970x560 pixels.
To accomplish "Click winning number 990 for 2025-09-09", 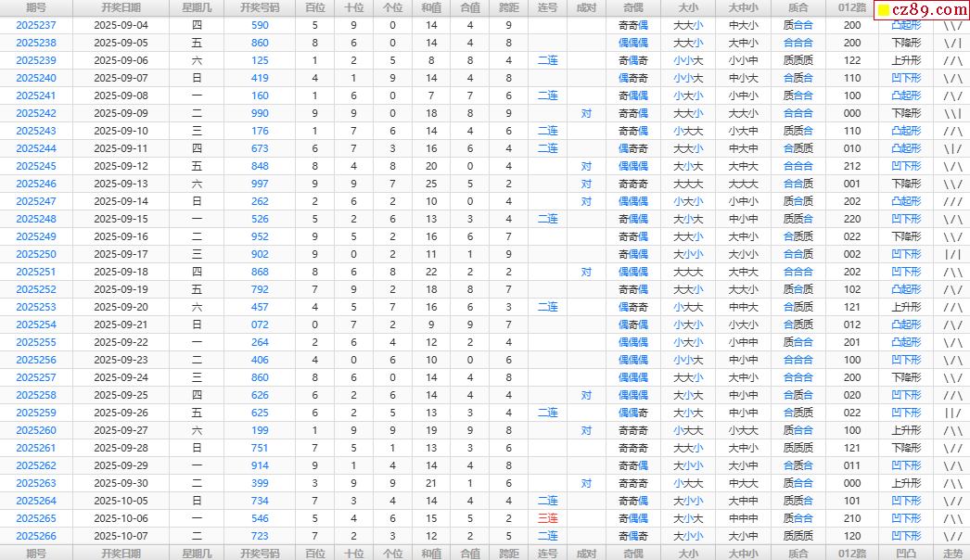I will click(x=260, y=113).
